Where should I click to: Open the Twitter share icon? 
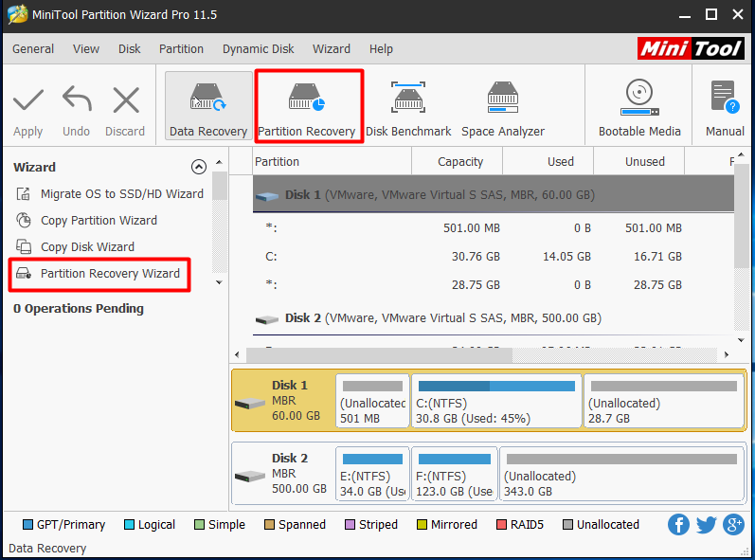click(706, 525)
